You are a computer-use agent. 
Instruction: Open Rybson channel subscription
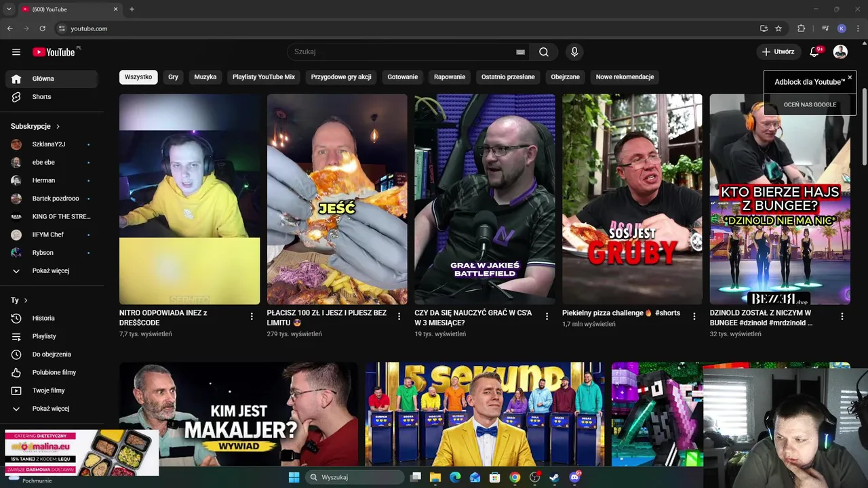click(52, 253)
